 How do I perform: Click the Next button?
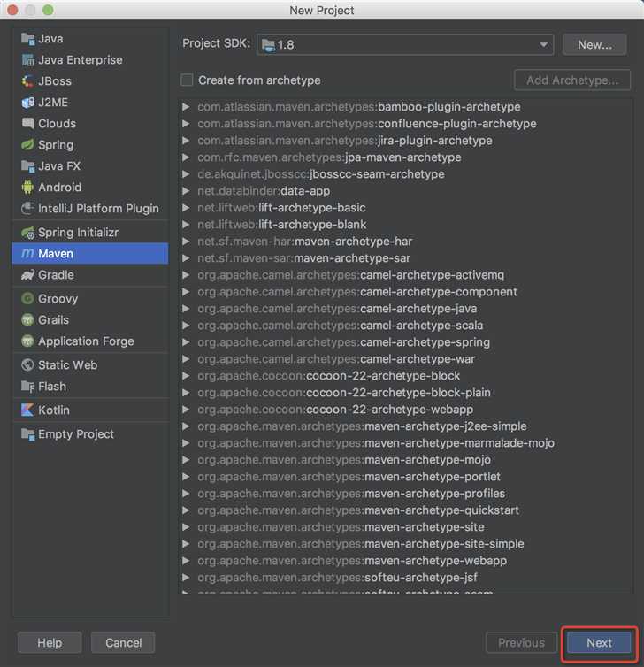point(600,643)
